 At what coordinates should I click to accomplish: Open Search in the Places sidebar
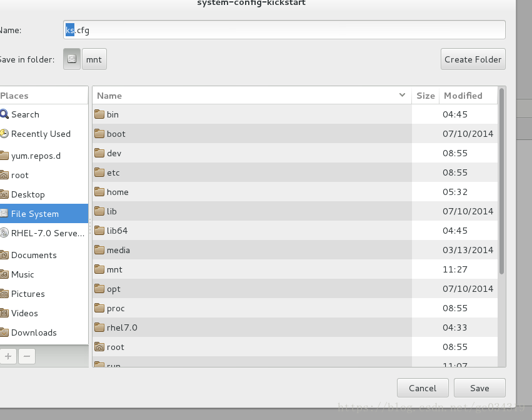pos(25,114)
